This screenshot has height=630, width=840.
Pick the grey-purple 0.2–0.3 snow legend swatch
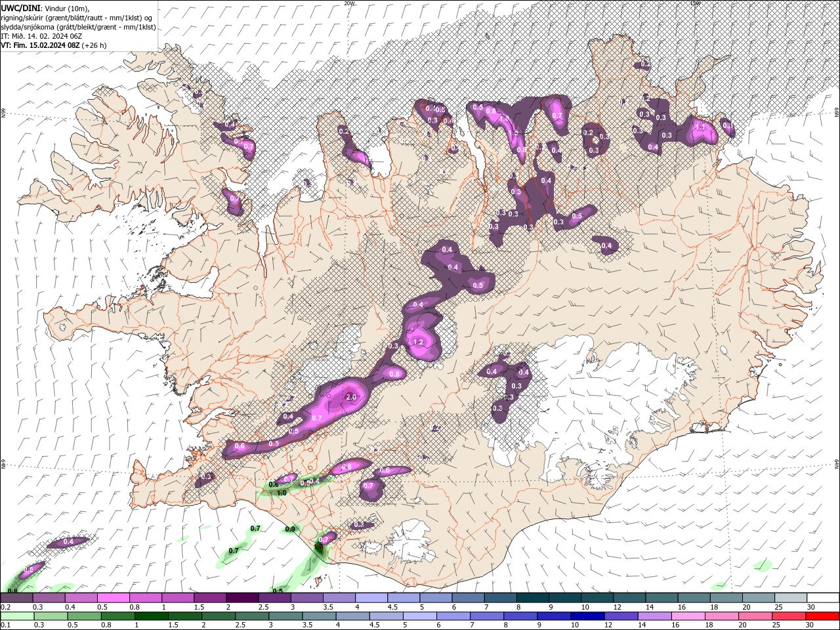(x=16, y=597)
